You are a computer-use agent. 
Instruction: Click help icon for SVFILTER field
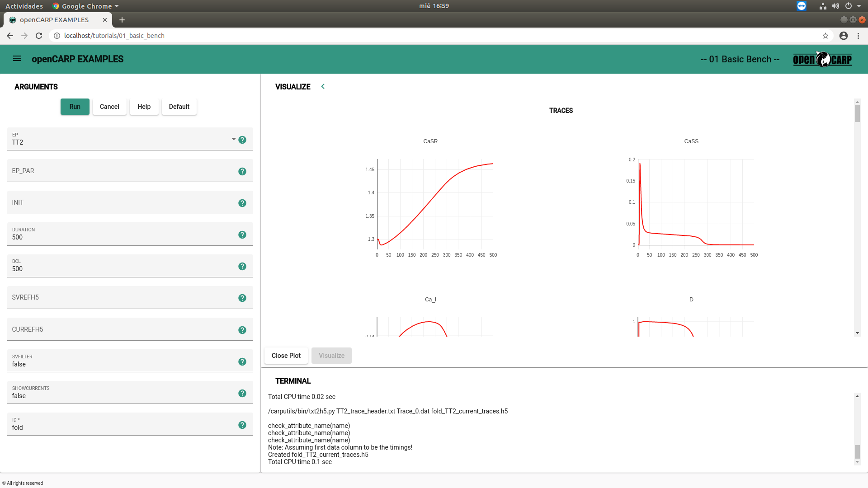tap(242, 362)
